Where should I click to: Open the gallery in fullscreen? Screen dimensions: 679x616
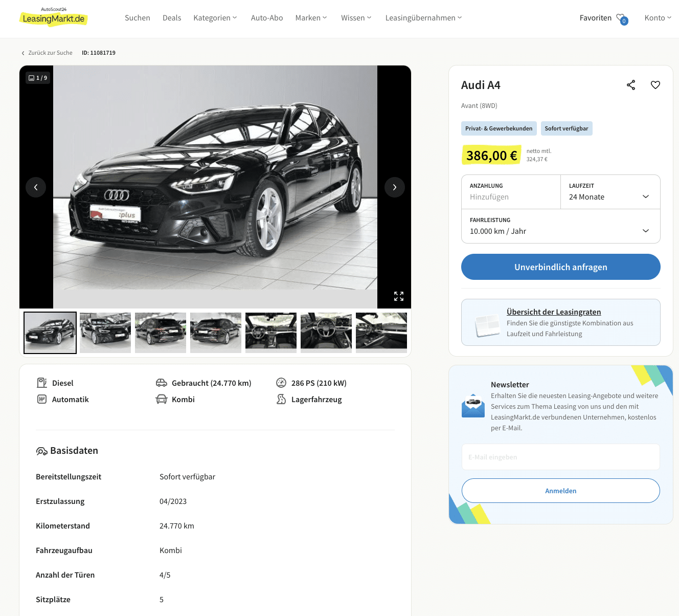(x=399, y=296)
